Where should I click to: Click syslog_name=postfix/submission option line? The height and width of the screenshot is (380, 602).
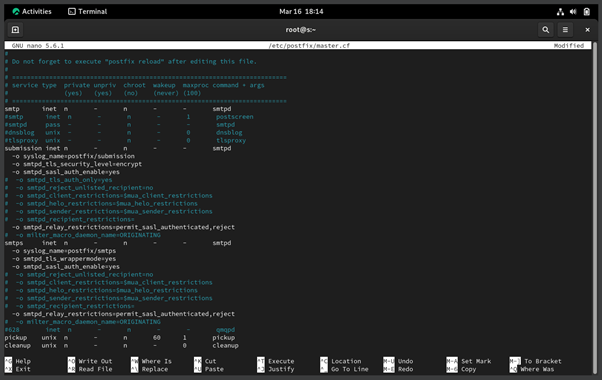pyautogui.click(x=73, y=156)
